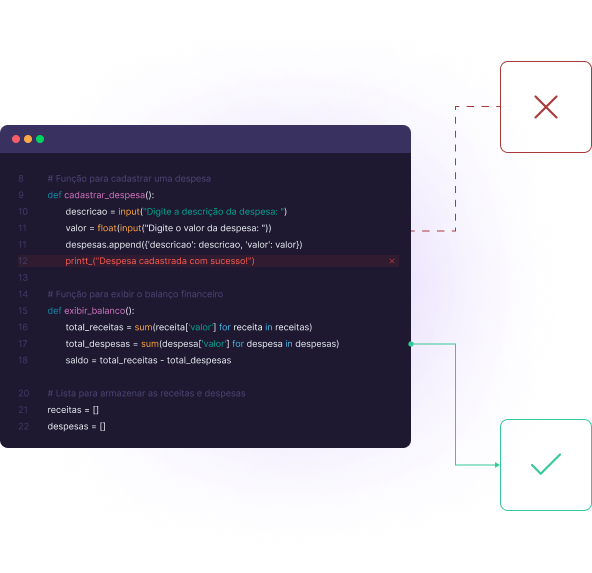The image size is (592, 573).
Task: Click the green arrowhead pointing to checkmark box
Action: pos(497,465)
